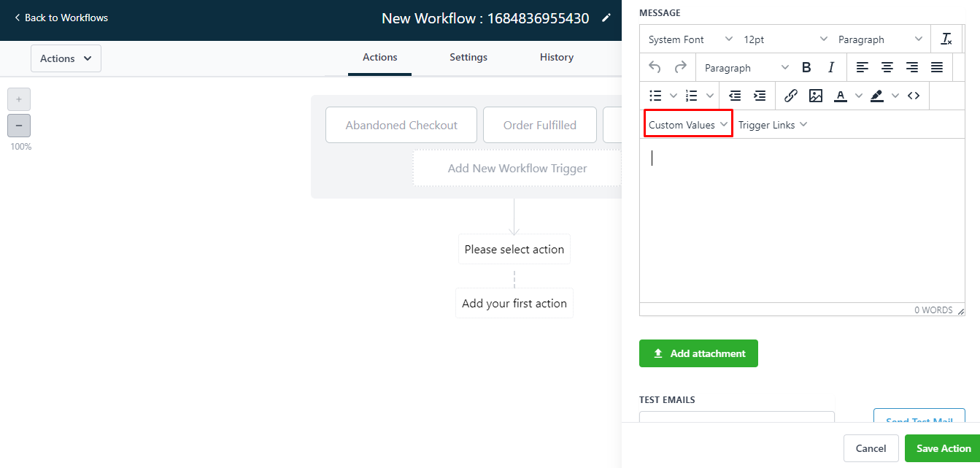Click the editor resize handle corner

(960, 311)
